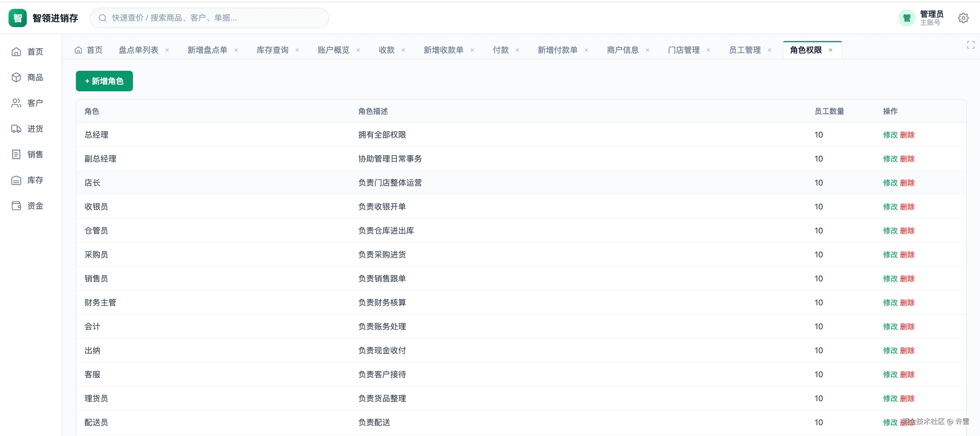This screenshot has height=436, width=980.
Task: Switch to the 首页 tab
Action: (89, 50)
